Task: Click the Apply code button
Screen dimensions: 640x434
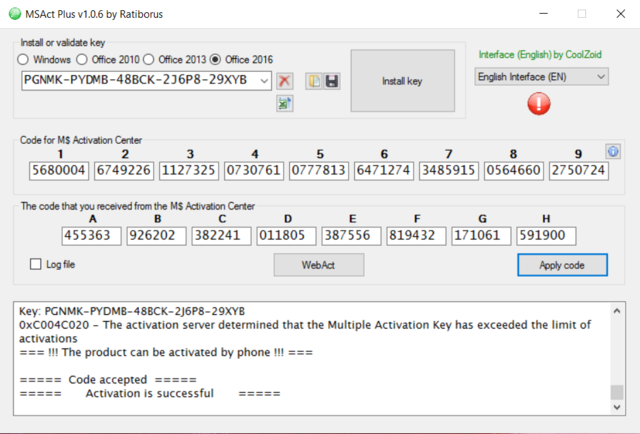Action: (562, 265)
